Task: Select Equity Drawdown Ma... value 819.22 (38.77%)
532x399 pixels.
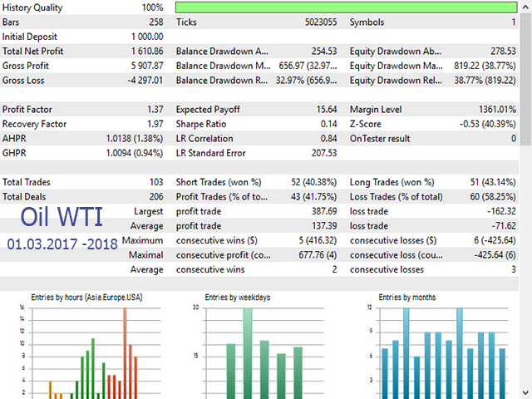Action: tap(485, 66)
